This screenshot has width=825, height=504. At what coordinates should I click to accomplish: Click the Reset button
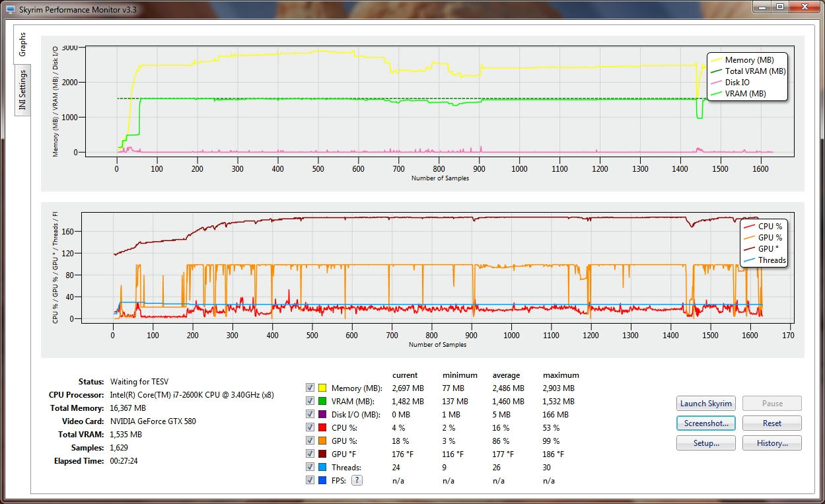771,423
